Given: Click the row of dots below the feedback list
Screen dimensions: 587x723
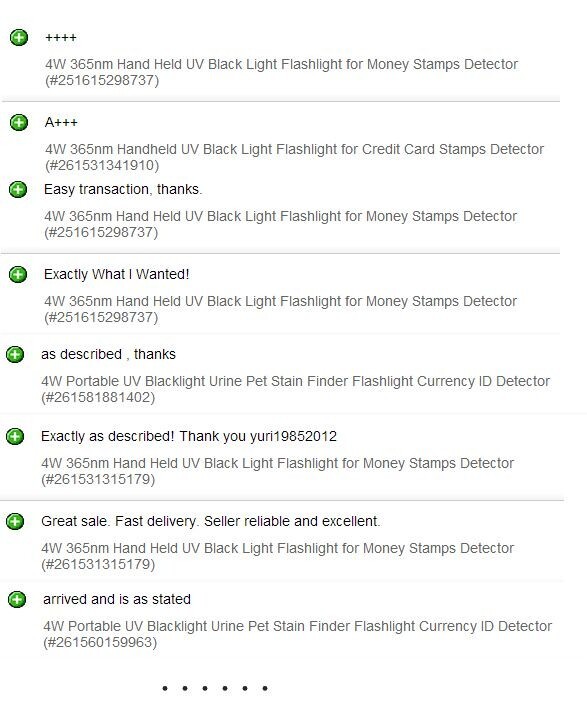Looking at the screenshot, I should [215, 688].
